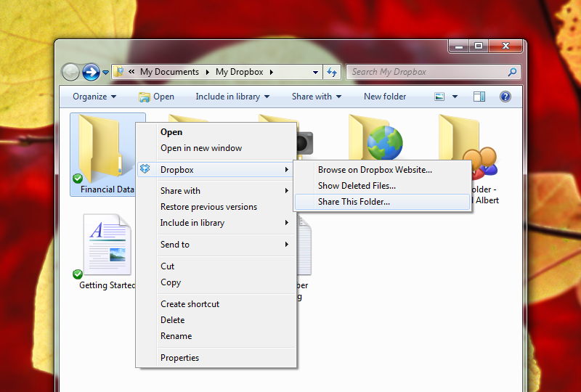This screenshot has height=392, width=581.
Task: Choose Open in the context menu
Action: pos(216,132)
